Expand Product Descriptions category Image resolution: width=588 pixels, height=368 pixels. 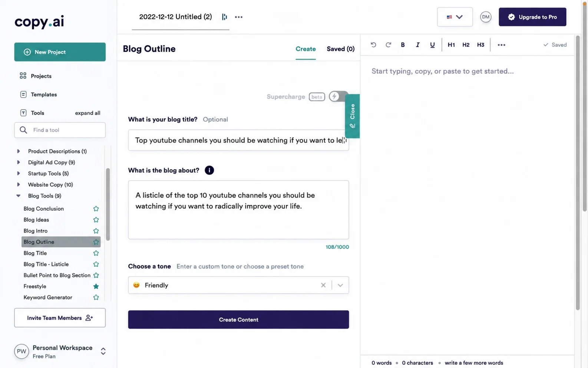click(x=19, y=151)
